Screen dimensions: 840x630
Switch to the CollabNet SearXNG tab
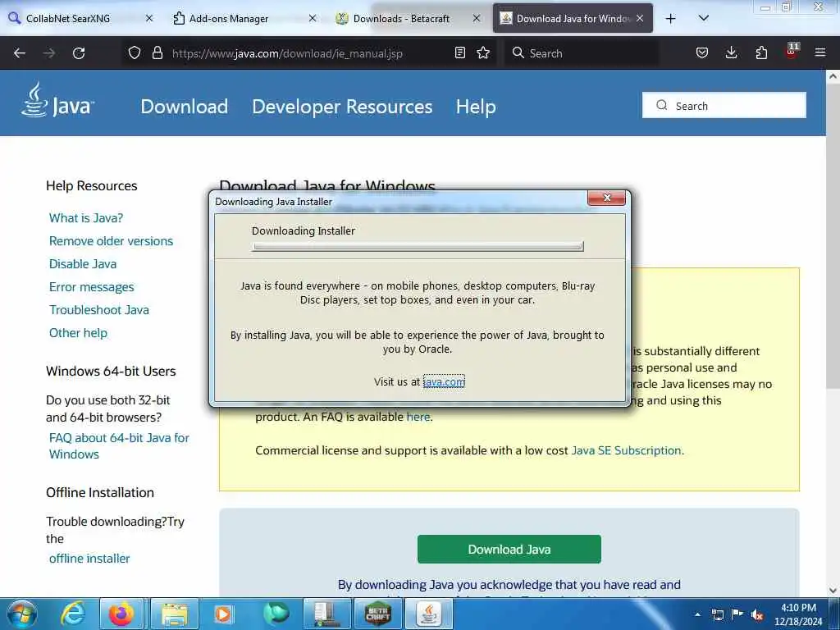(x=68, y=18)
